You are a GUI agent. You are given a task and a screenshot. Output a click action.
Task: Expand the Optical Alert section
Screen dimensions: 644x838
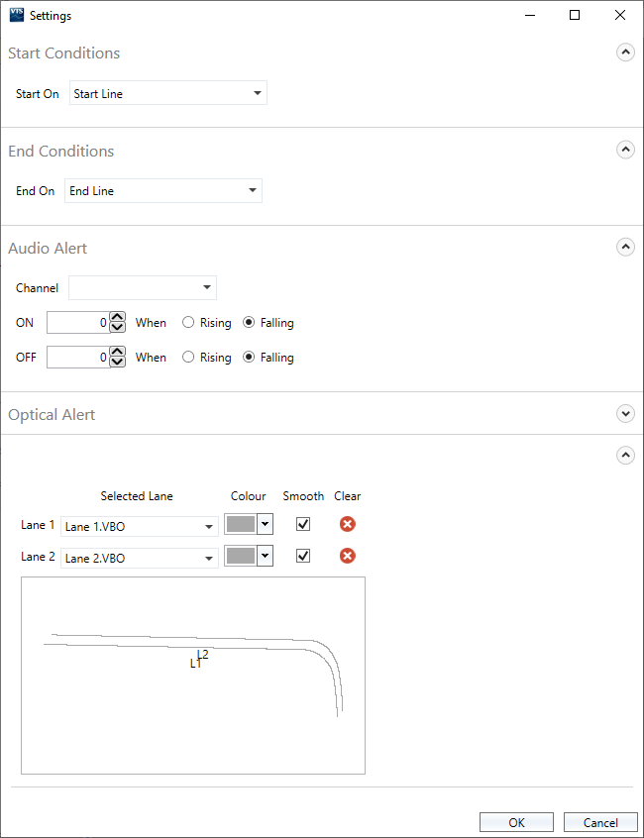(625, 414)
